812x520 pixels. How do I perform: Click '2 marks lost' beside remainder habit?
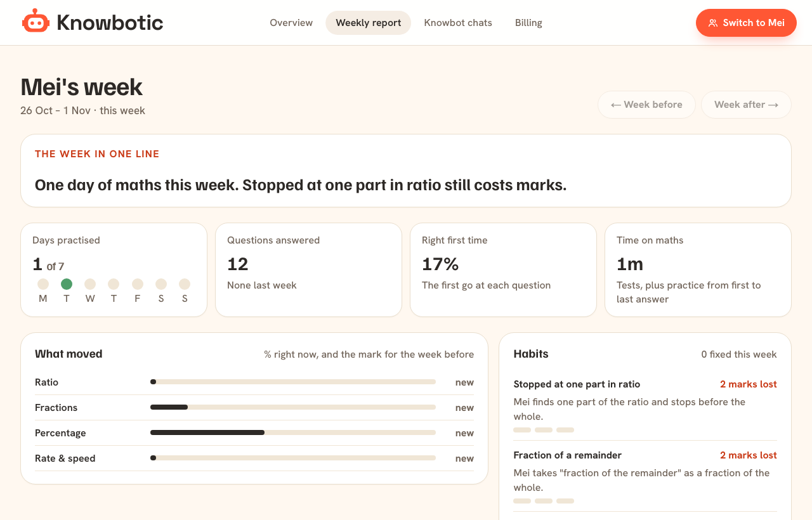pyautogui.click(x=749, y=455)
